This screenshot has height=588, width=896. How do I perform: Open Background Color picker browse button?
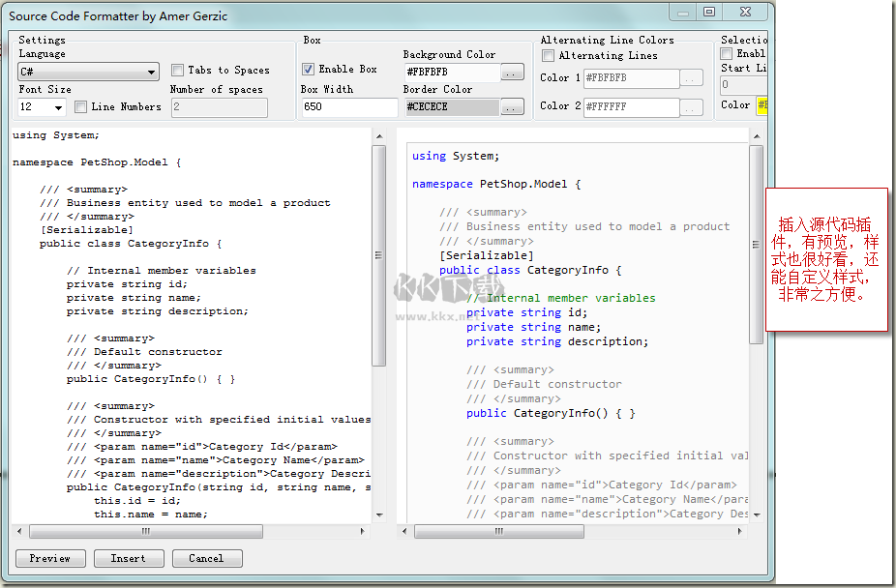coord(513,73)
